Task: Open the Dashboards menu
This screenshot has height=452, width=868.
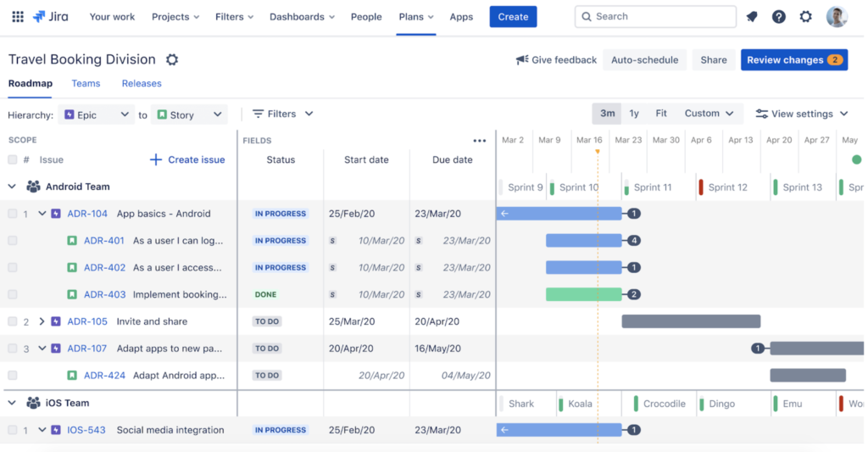Action: click(302, 17)
